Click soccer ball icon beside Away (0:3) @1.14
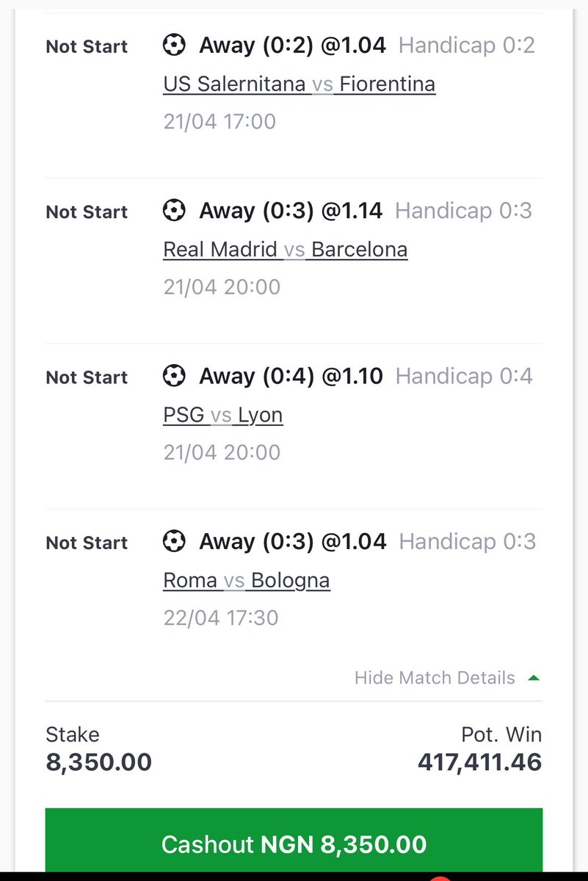This screenshot has width=588, height=881. click(x=174, y=211)
